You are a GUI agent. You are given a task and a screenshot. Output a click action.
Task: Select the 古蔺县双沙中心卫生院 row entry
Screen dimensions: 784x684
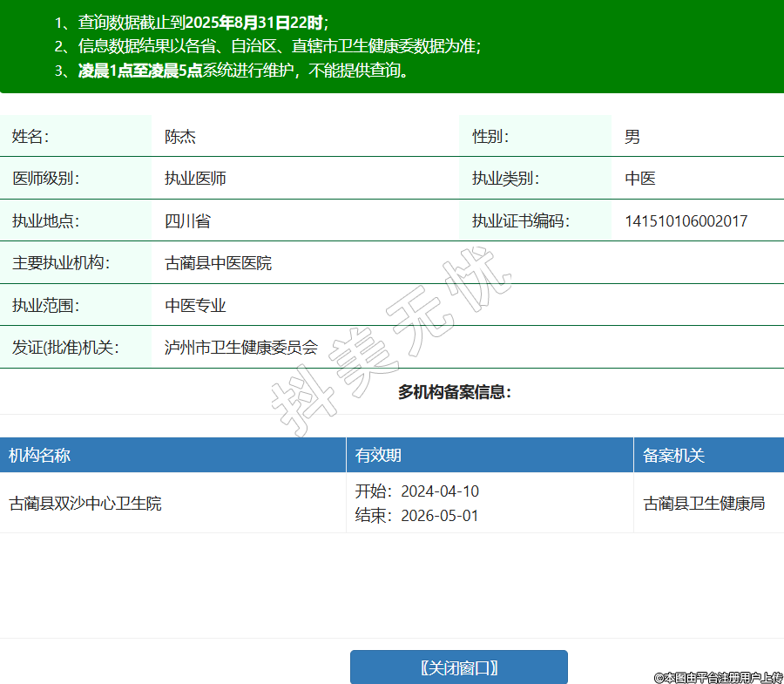point(85,504)
